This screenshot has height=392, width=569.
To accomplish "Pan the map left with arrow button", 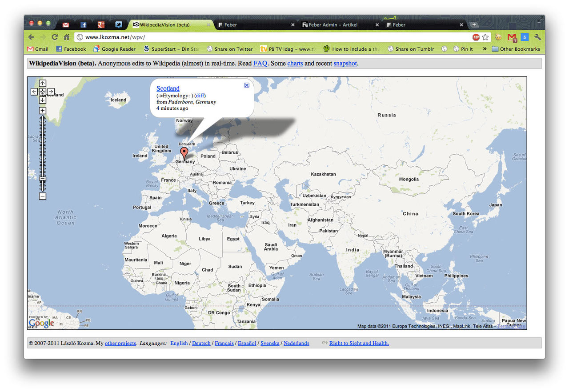I will pos(34,92).
